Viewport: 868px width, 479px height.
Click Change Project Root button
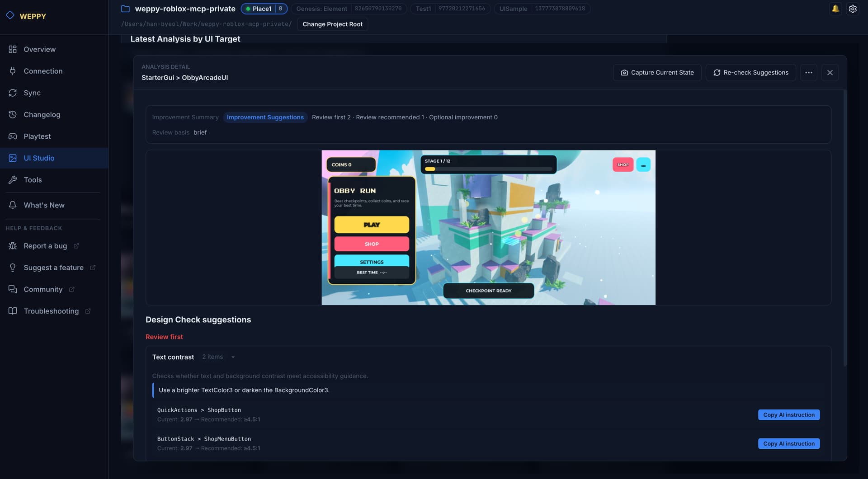[332, 24]
